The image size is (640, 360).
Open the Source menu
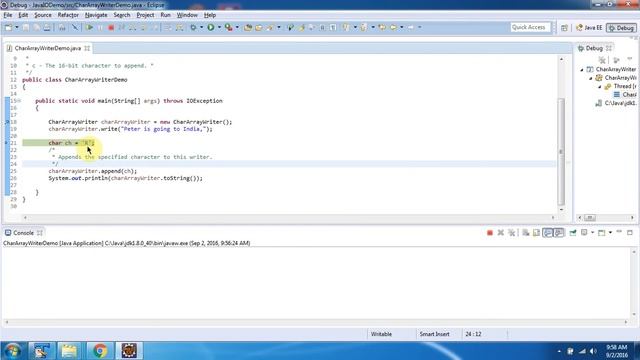click(43, 15)
